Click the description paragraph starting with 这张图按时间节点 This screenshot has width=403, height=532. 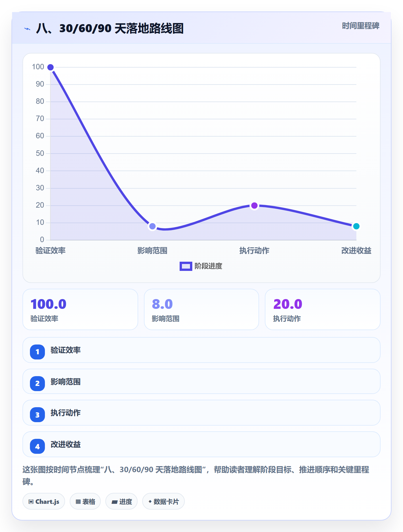point(196,476)
